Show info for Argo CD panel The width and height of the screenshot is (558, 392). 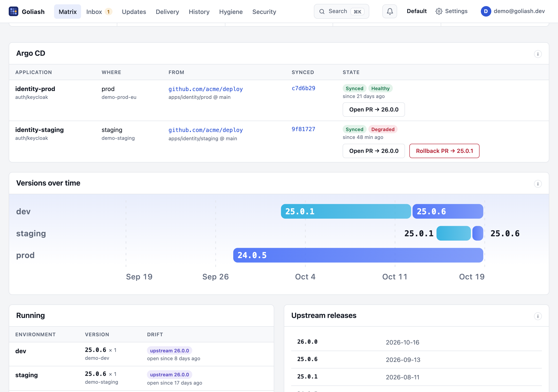tap(538, 54)
